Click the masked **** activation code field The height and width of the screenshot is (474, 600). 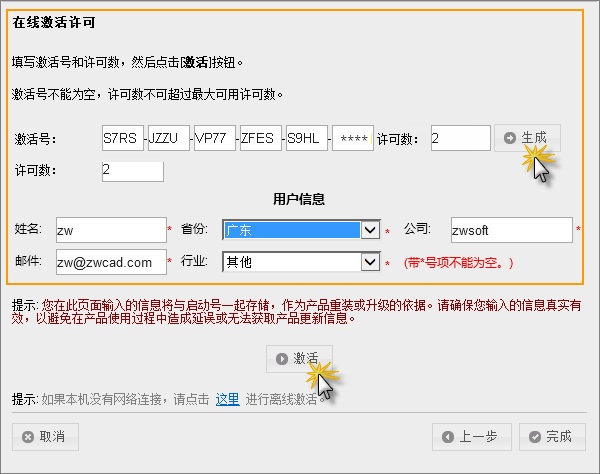353,138
